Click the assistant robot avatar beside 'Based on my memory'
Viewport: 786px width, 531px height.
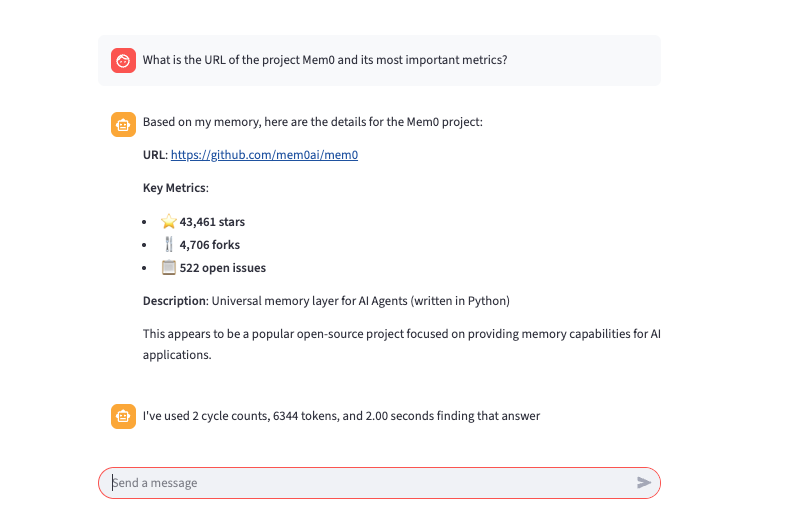123,124
